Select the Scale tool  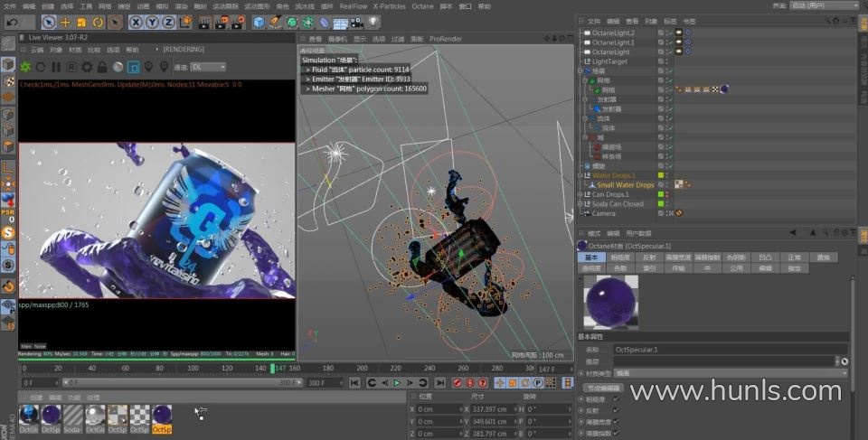[x=81, y=23]
